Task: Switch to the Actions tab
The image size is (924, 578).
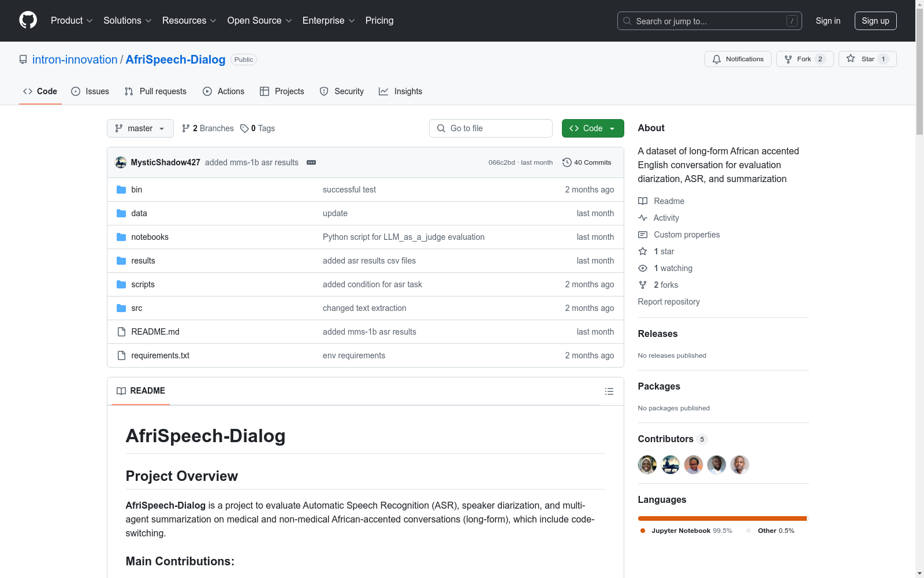Action: [223, 91]
